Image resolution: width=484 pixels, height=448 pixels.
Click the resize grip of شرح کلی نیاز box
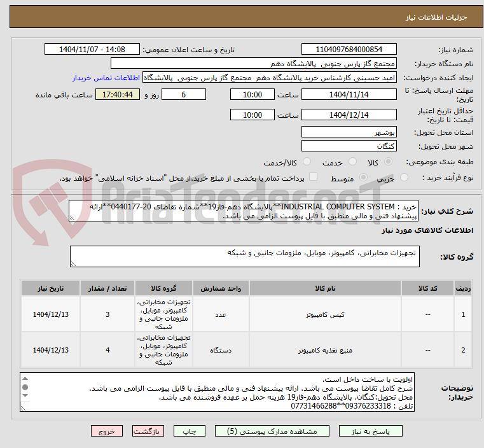[x=73, y=218]
